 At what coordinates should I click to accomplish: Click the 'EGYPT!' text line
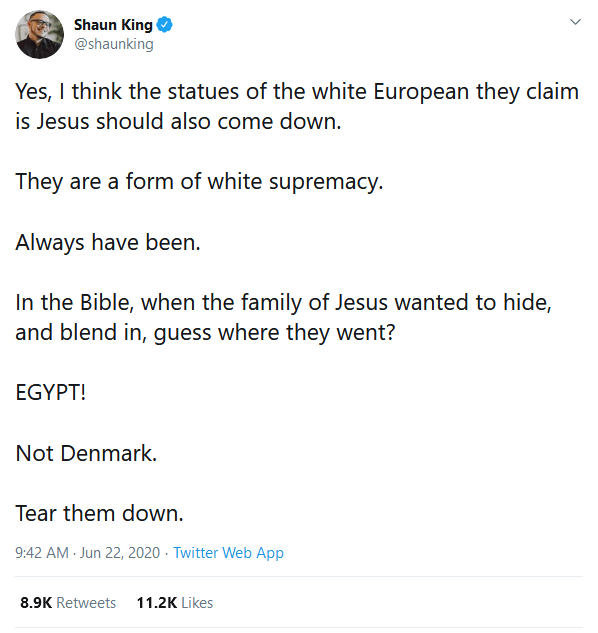tap(51, 392)
